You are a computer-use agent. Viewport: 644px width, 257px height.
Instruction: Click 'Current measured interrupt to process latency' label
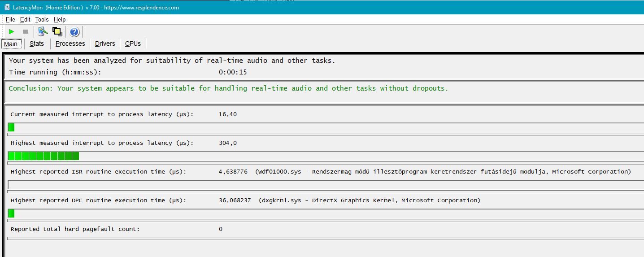click(x=102, y=114)
